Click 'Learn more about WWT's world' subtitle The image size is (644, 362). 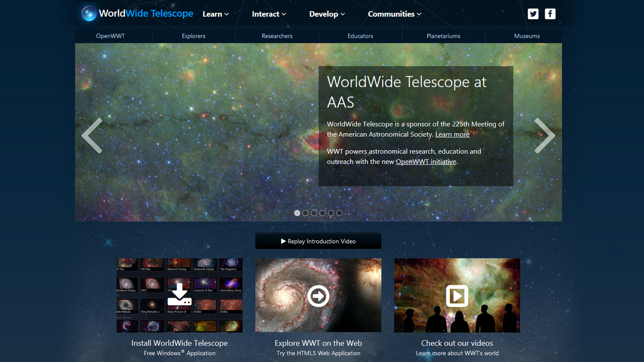pyautogui.click(x=457, y=353)
